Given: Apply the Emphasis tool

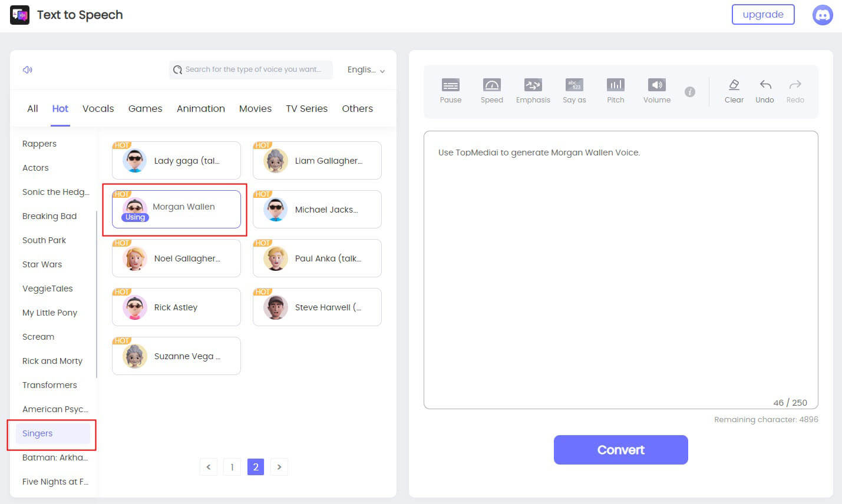Looking at the screenshot, I should click(533, 91).
